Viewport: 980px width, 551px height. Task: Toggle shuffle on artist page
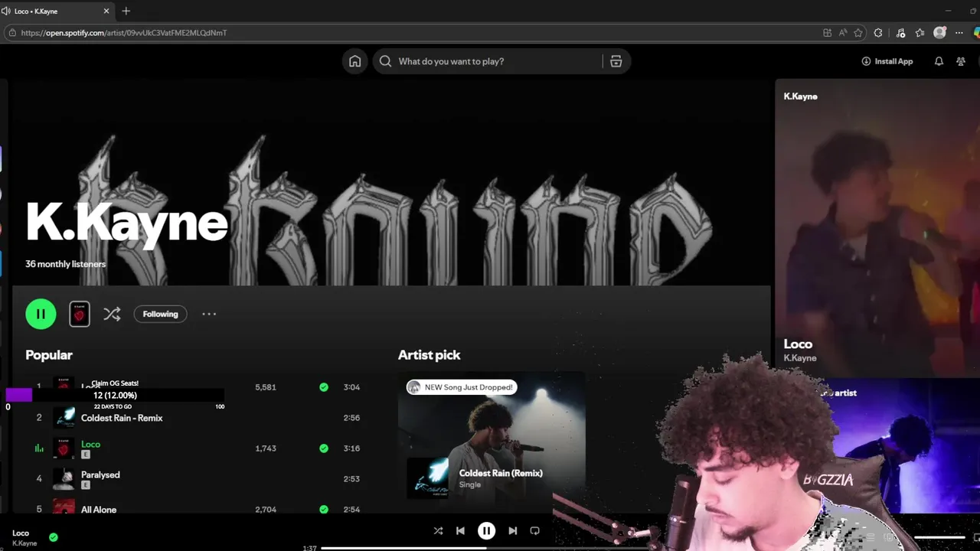(x=112, y=314)
